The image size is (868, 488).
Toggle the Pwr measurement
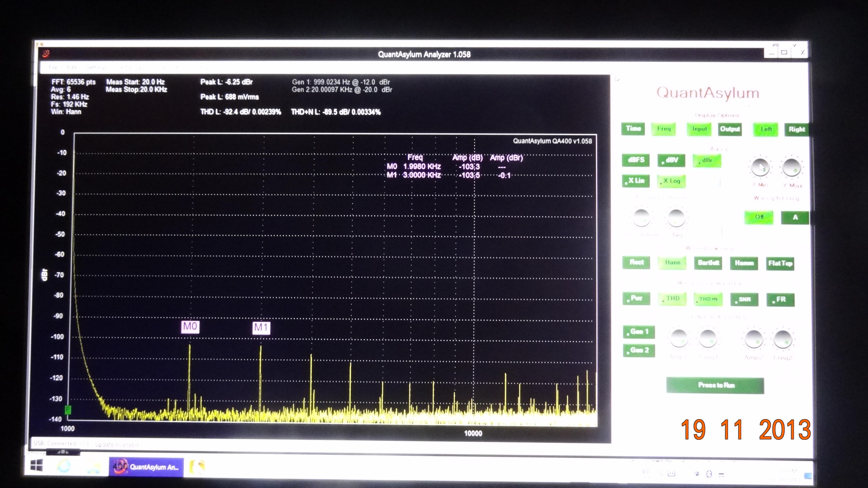[x=636, y=298]
